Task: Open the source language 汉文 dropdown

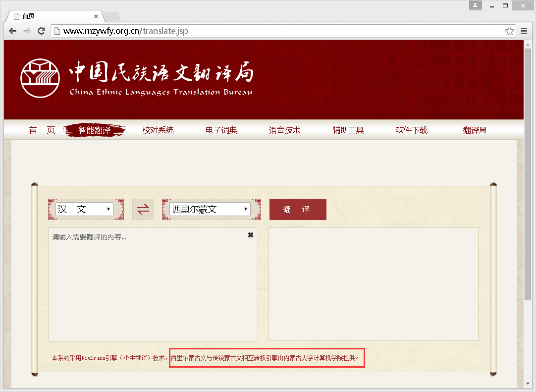Action: [x=84, y=209]
